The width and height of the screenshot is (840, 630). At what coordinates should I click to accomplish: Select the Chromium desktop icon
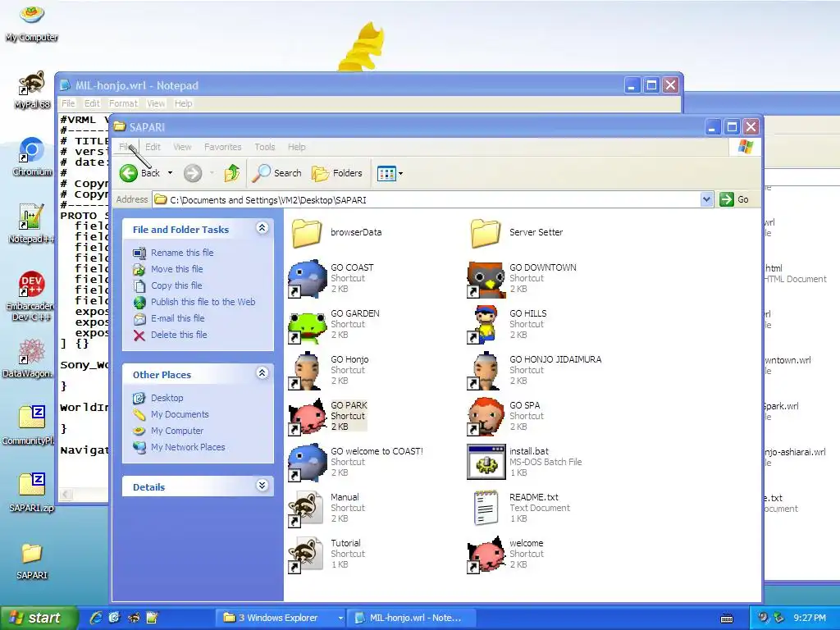coord(32,157)
